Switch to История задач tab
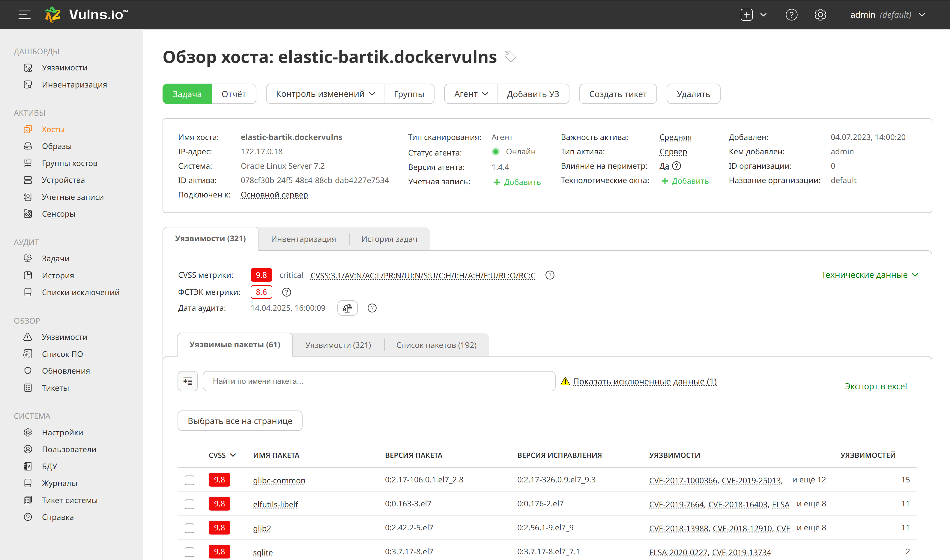Screen dimensions: 950x560 (389, 239)
